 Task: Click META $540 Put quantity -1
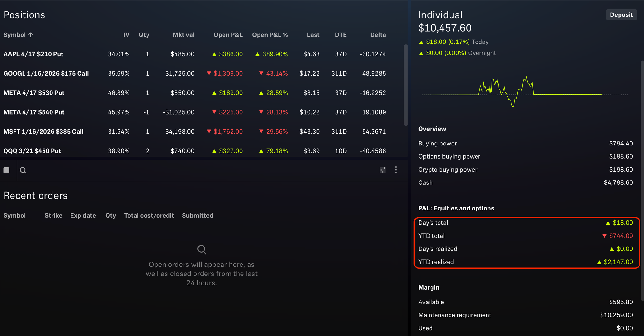(146, 112)
